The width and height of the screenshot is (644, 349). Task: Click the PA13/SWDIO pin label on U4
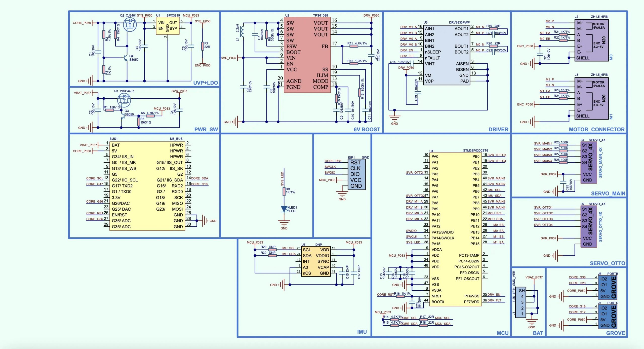click(442, 232)
